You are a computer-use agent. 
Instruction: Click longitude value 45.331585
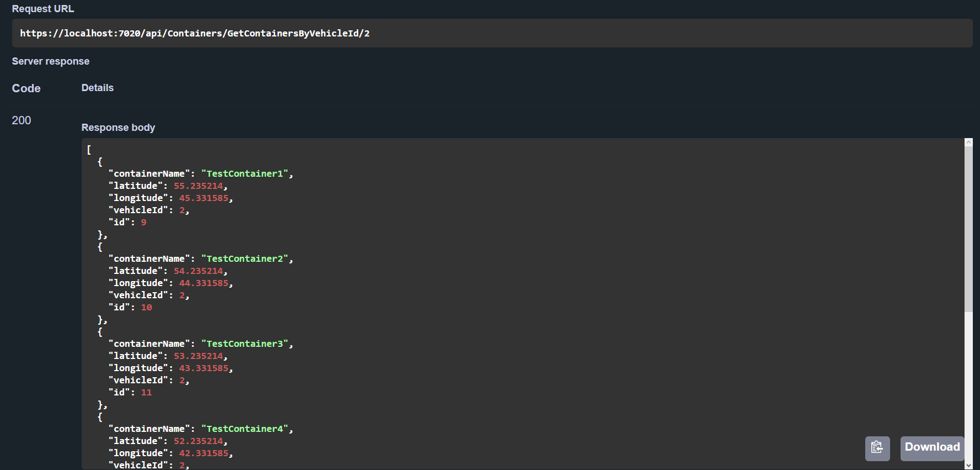(204, 198)
